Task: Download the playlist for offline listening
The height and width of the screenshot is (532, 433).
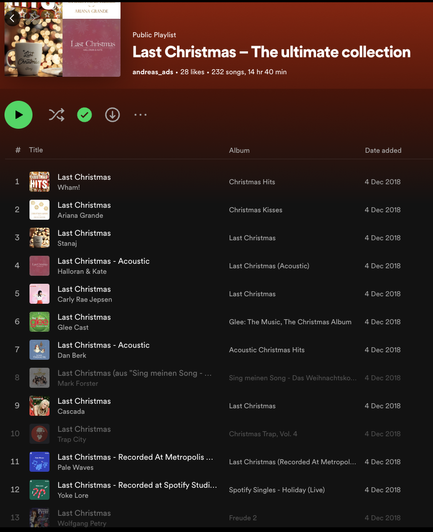Action: tap(112, 115)
